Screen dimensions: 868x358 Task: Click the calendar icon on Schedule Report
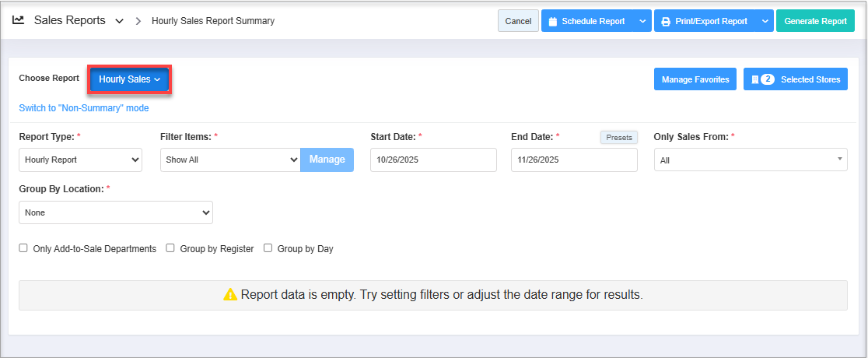[553, 22]
